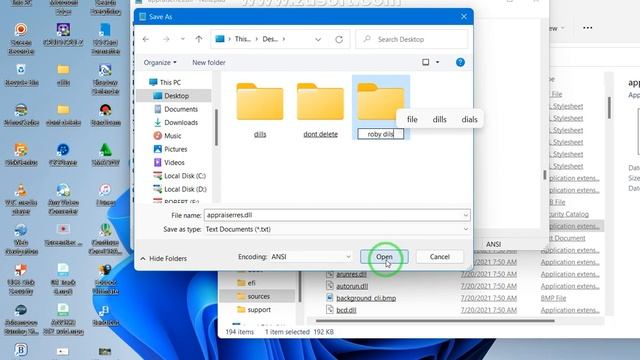Refresh the Desktop folder listing
Image resolution: width=640 pixels, height=360 pixels.
pos(339,40)
